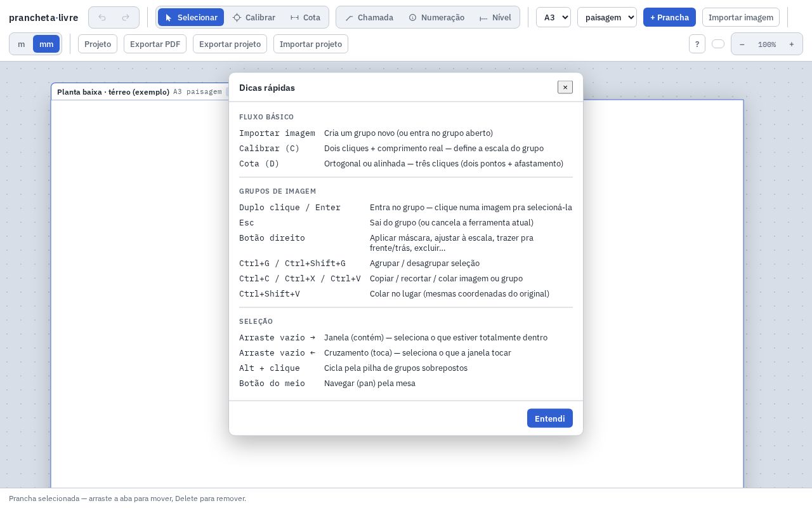This screenshot has height=508, width=812.
Task: Click the Importar projeto button
Action: (x=311, y=44)
